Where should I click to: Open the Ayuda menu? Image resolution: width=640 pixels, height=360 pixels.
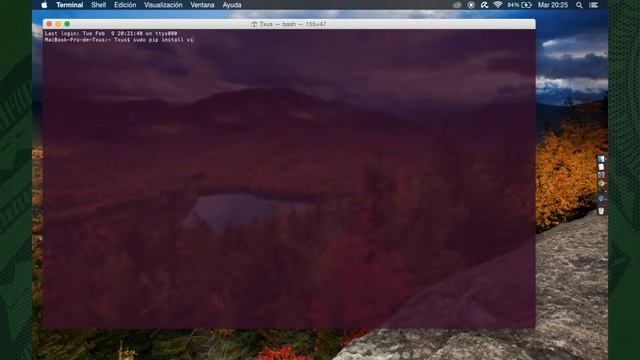(x=232, y=5)
